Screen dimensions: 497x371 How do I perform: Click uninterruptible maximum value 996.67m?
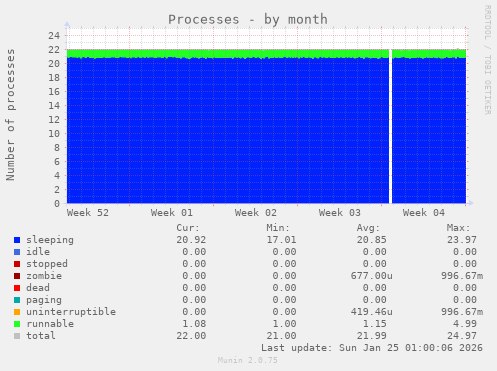462,312
